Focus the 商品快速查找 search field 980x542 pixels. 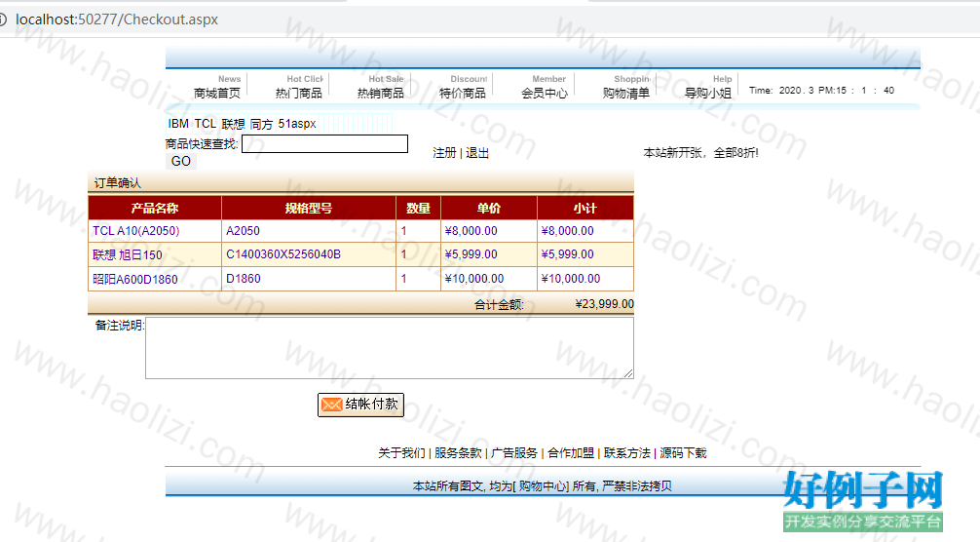point(325,143)
